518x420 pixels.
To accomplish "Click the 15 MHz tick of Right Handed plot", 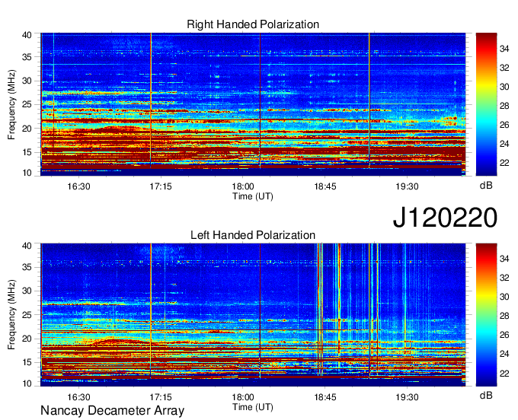I will pyautogui.click(x=27, y=152).
